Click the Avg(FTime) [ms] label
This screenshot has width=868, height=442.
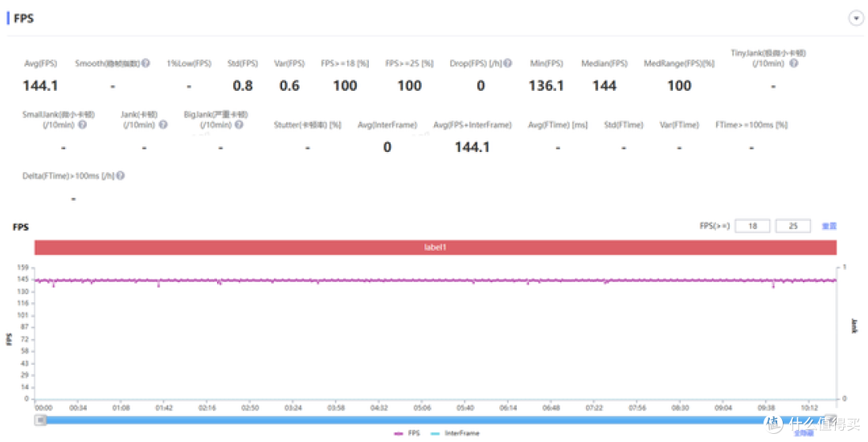pyautogui.click(x=558, y=125)
